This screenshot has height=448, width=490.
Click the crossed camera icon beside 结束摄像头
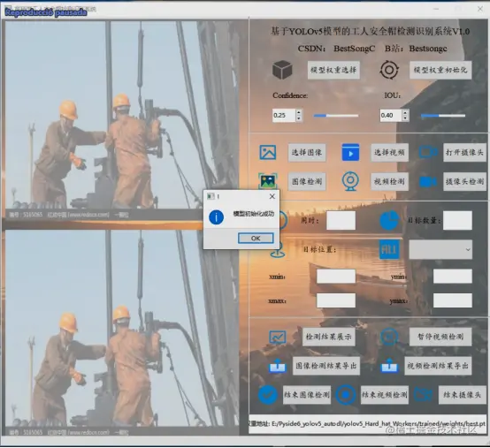click(423, 395)
